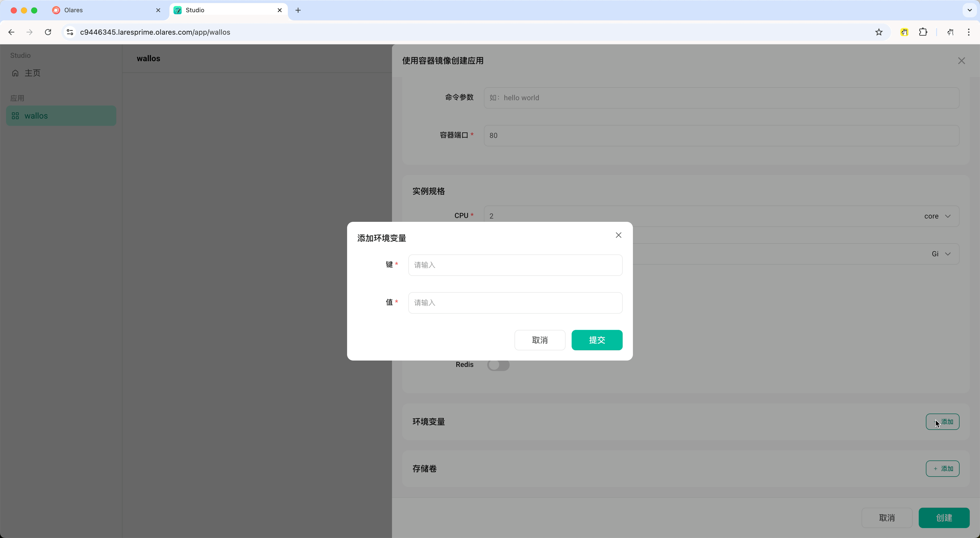
Task: View site information icon in the address bar
Action: click(x=69, y=32)
